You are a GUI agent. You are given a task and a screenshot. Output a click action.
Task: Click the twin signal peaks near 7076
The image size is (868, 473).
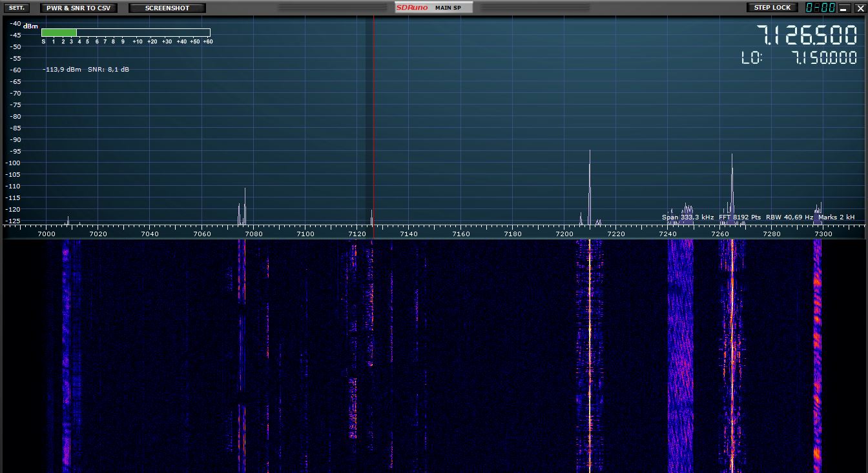(242, 206)
